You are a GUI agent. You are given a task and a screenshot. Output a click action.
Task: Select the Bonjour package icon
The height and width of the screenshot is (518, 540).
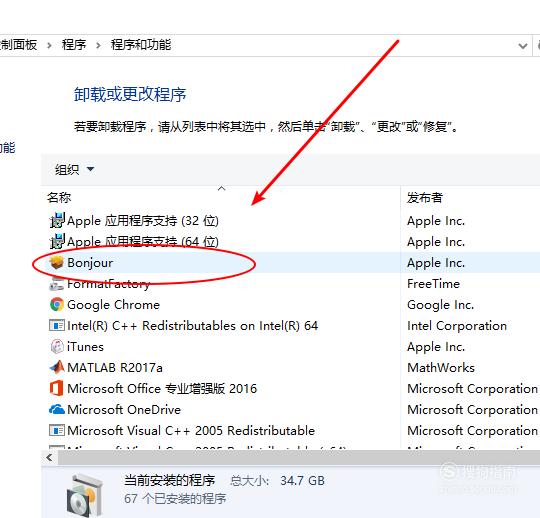(56, 263)
